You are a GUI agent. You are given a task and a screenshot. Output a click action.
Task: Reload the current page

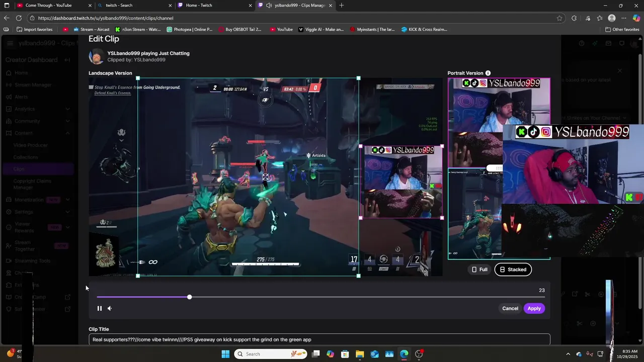[20, 18]
